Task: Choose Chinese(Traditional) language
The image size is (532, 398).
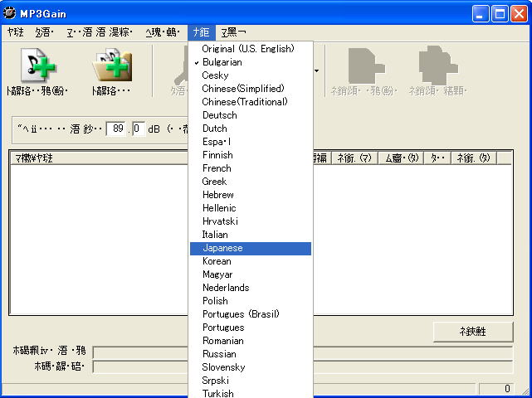Action: [251, 102]
